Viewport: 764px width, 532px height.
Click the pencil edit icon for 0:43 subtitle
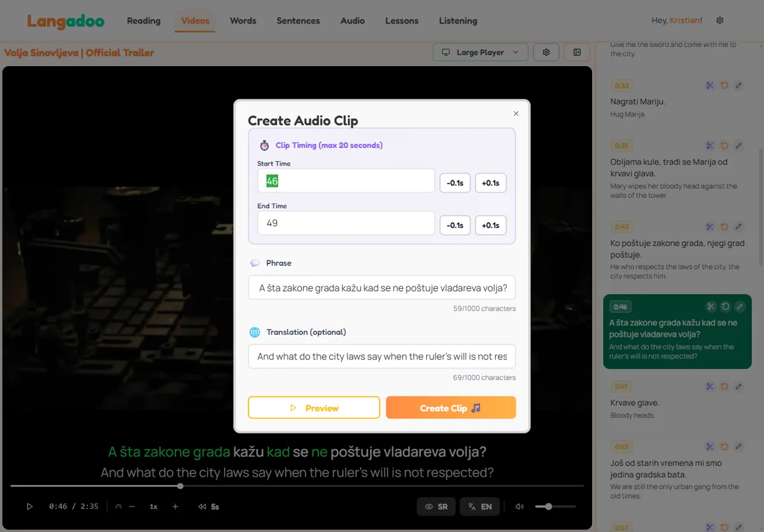739,227
